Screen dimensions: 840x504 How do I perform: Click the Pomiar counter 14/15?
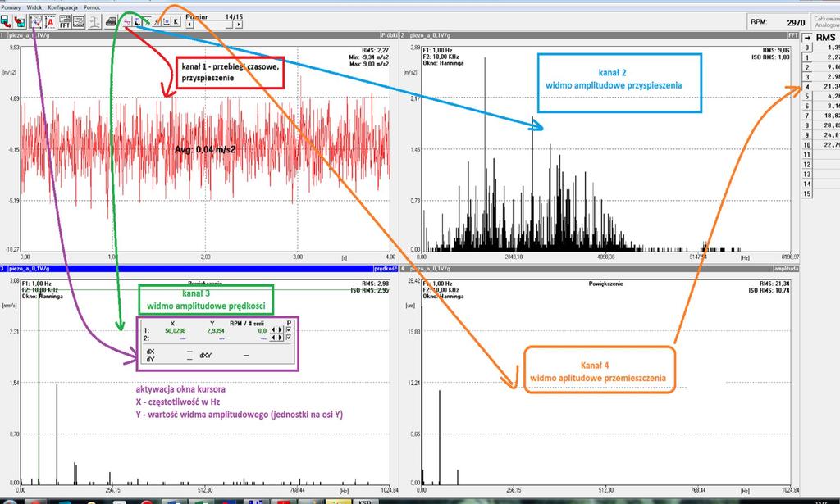click(x=234, y=16)
